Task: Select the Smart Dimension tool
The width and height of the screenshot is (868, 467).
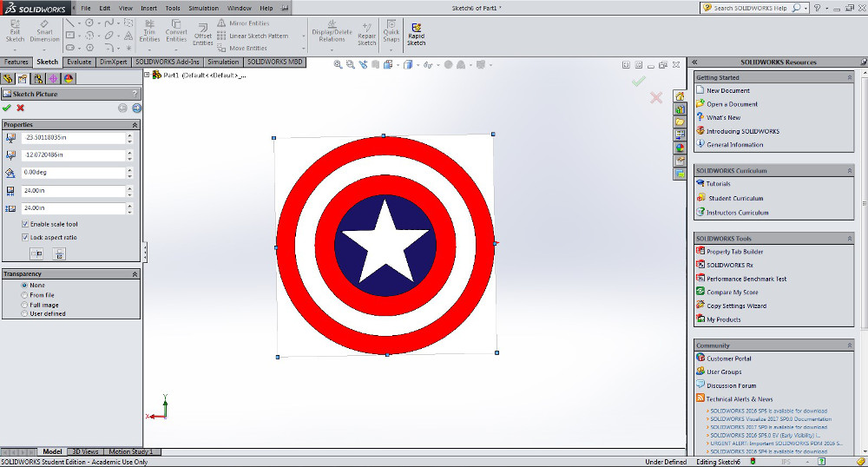Action: coord(44,30)
